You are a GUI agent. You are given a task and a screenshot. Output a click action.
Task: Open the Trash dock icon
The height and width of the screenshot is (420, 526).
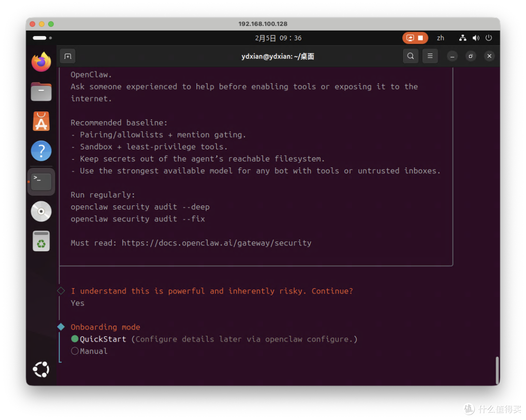click(x=41, y=241)
